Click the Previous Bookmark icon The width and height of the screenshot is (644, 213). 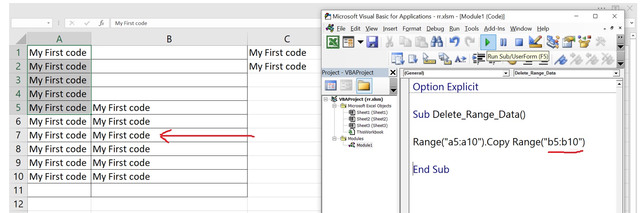(592, 59)
